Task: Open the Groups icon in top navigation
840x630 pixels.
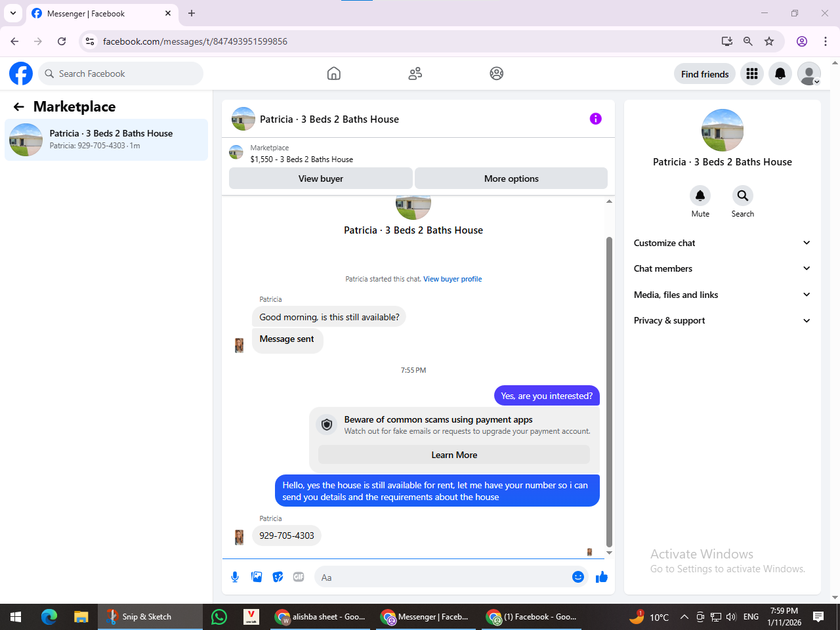Action: (x=497, y=73)
